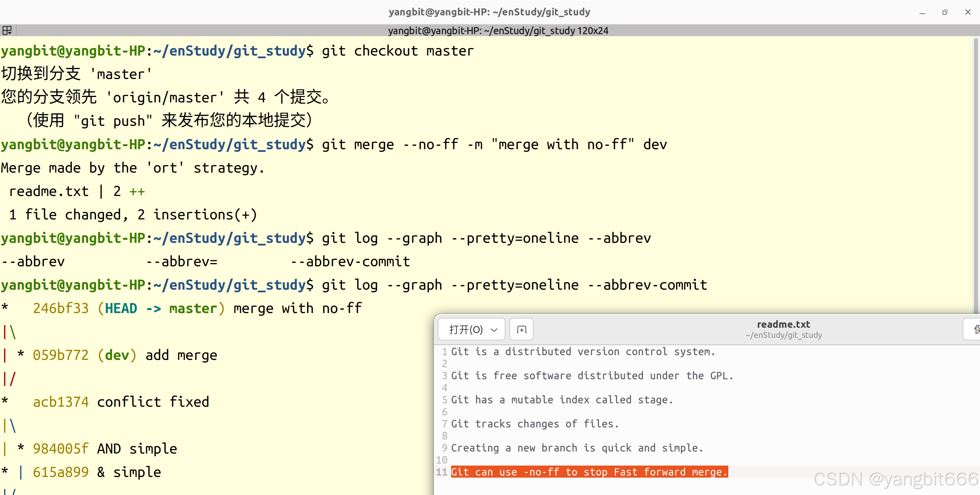Click the 'Git tracks changes of files' line
This screenshot has height=495, width=980.
click(535, 424)
